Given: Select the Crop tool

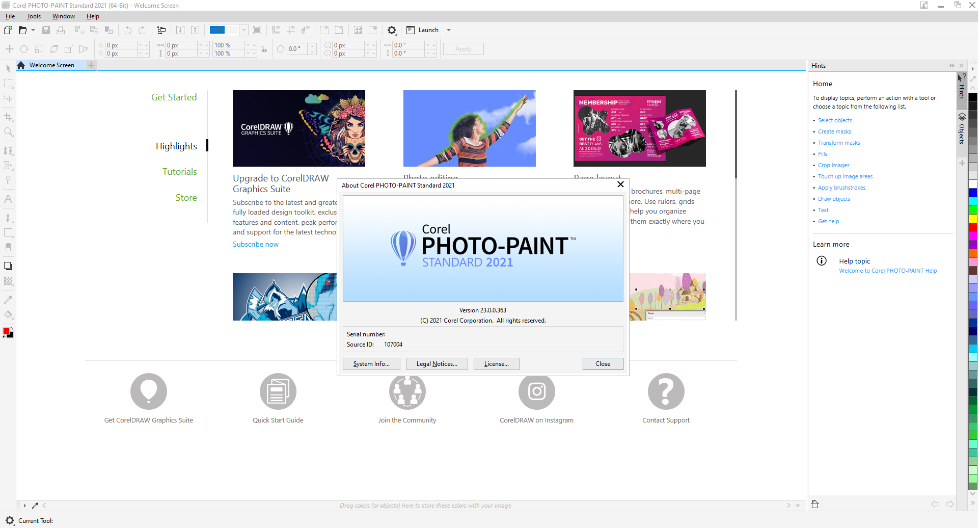Looking at the screenshot, I should (8, 117).
